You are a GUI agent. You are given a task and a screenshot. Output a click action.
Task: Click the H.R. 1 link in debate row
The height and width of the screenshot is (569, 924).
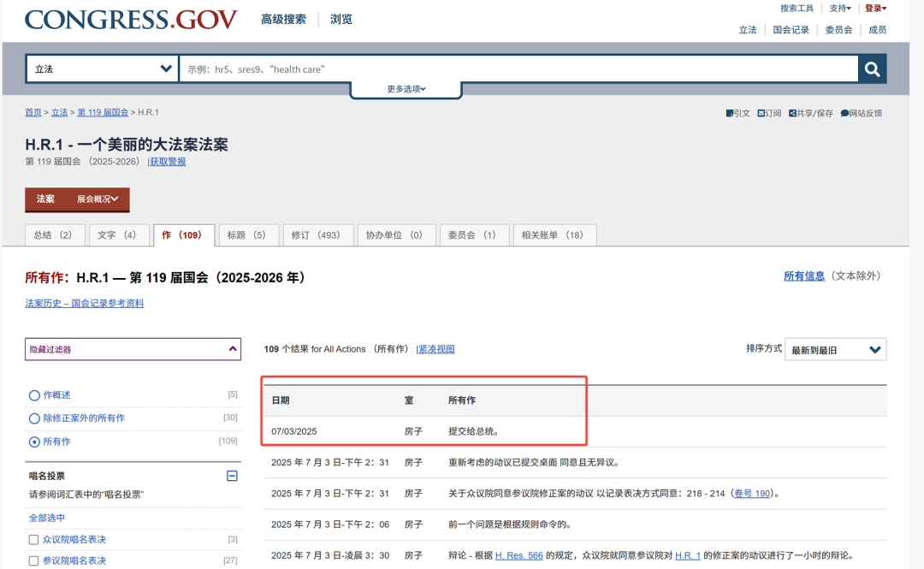tap(688, 555)
